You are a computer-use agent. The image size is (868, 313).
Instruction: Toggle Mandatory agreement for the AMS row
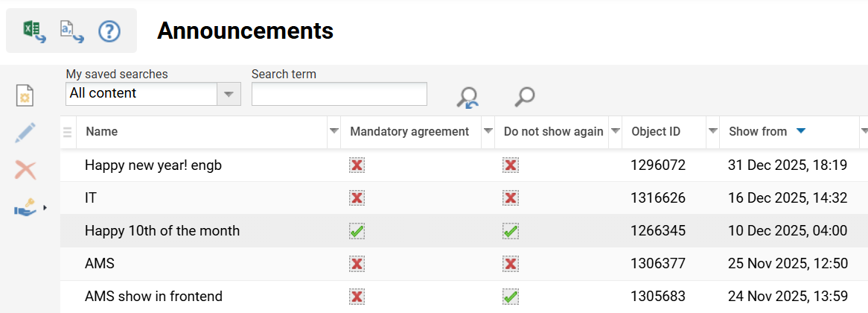357,264
